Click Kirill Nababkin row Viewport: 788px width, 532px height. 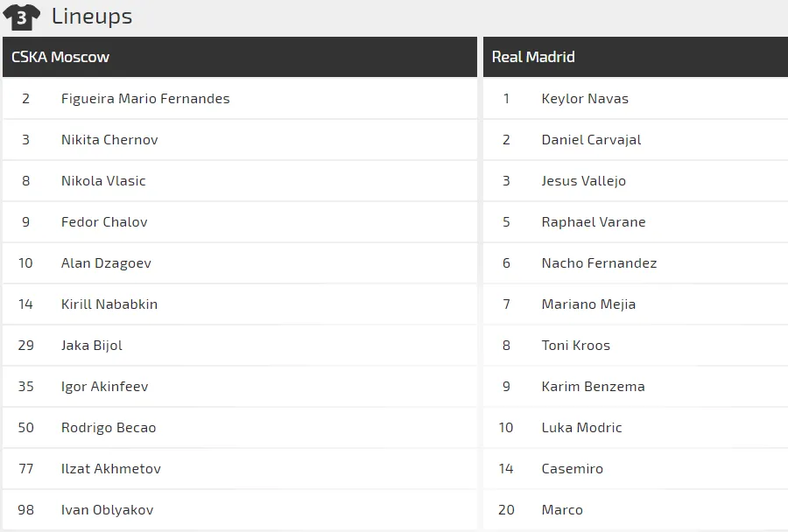(109, 304)
